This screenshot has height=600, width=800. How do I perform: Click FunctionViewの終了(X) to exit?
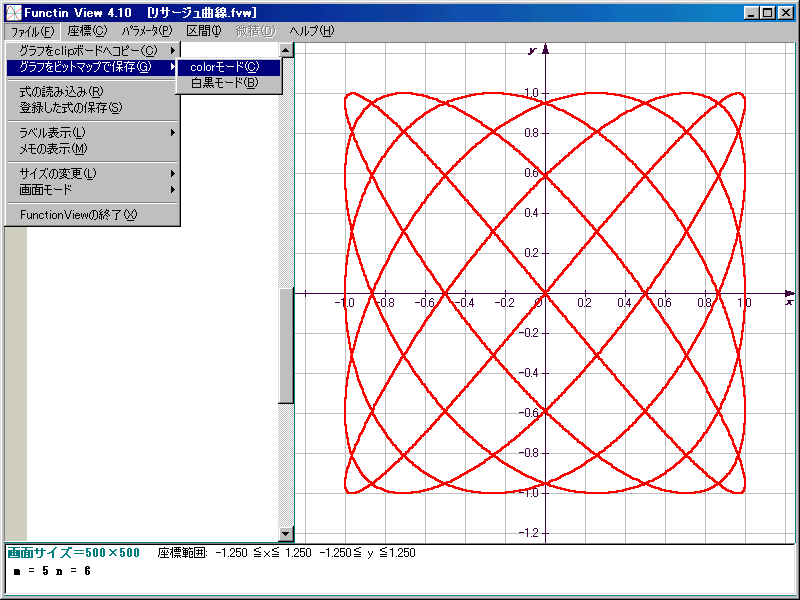click(x=93, y=215)
